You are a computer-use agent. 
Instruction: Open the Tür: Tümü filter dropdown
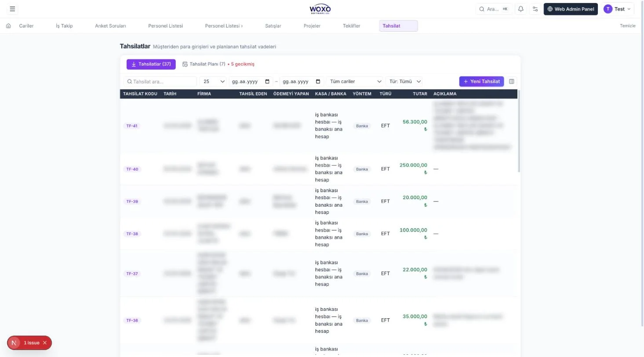click(x=404, y=81)
